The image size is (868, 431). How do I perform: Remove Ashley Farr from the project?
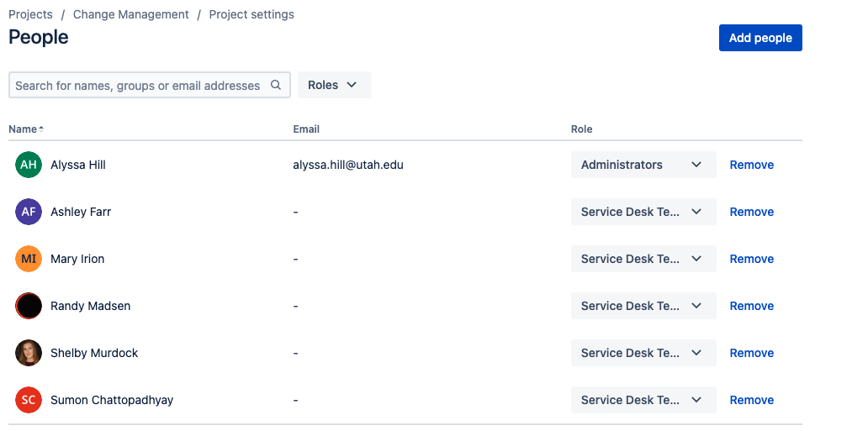[751, 212]
